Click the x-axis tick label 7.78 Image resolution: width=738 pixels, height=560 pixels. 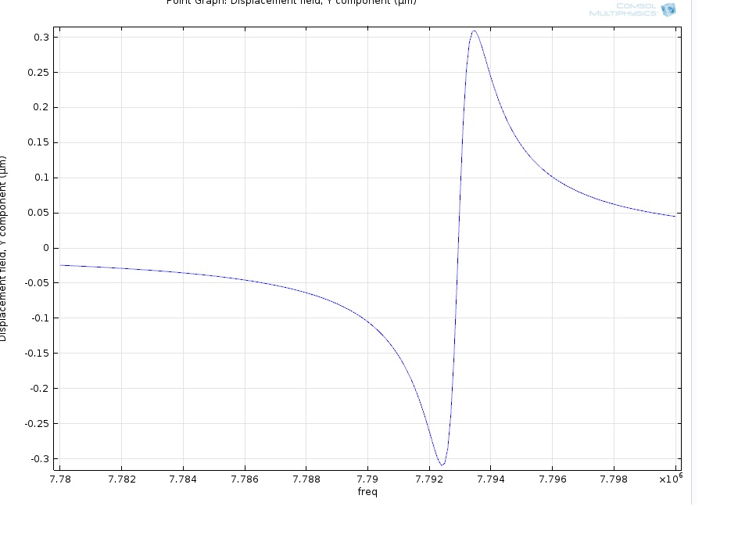[60, 479]
